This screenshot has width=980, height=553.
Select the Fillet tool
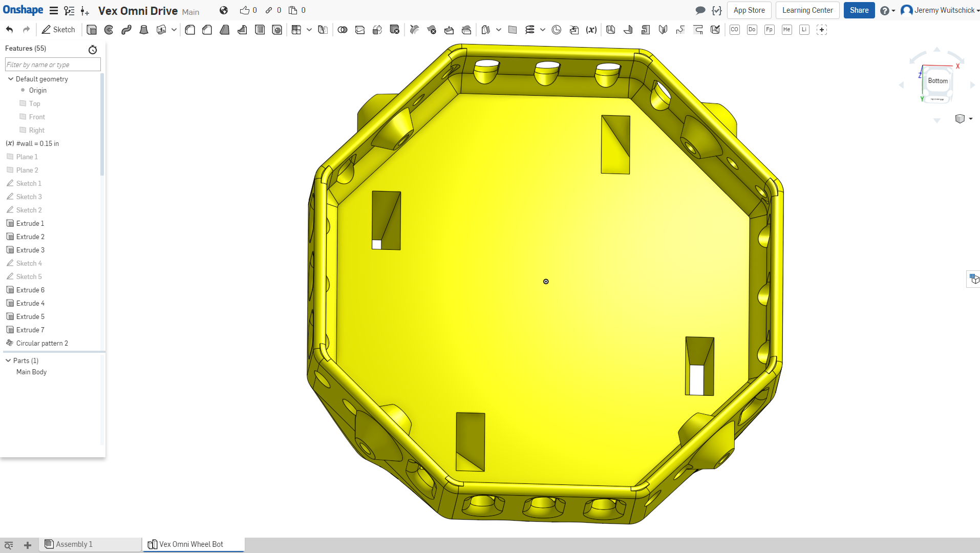click(190, 30)
